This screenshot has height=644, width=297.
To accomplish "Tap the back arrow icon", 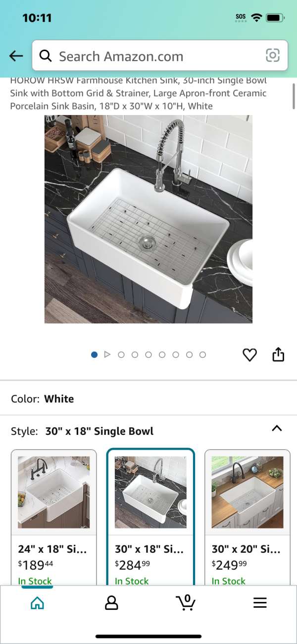I will pos(16,56).
